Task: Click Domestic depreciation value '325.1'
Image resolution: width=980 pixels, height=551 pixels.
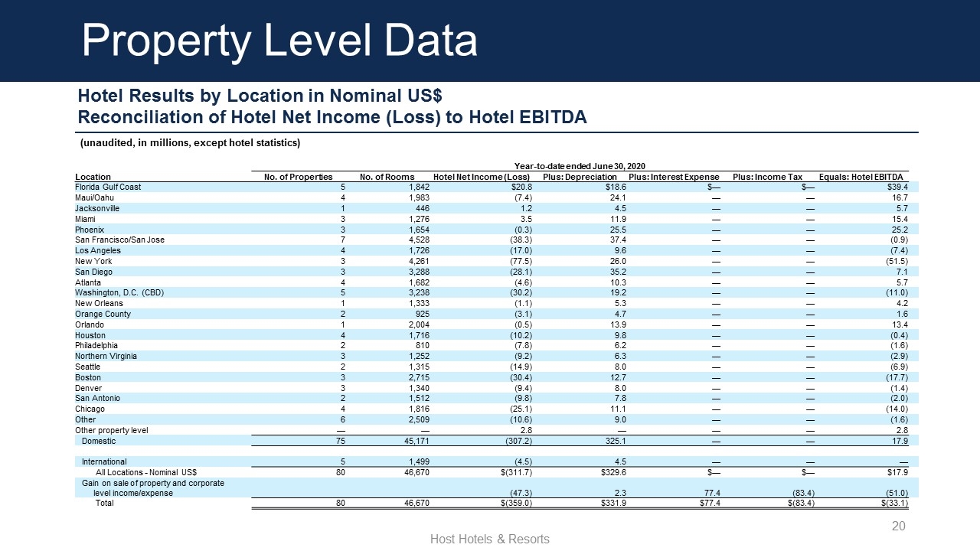Action: point(616,441)
